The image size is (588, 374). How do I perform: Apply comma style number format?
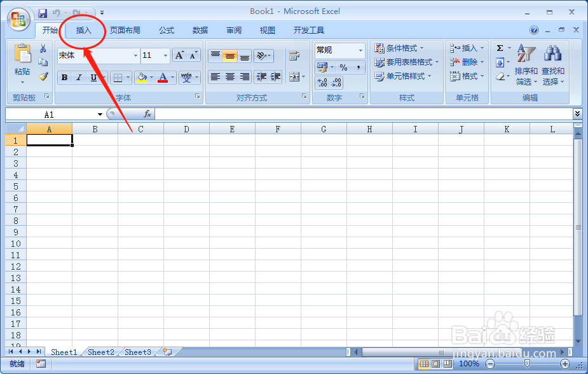click(358, 67)
